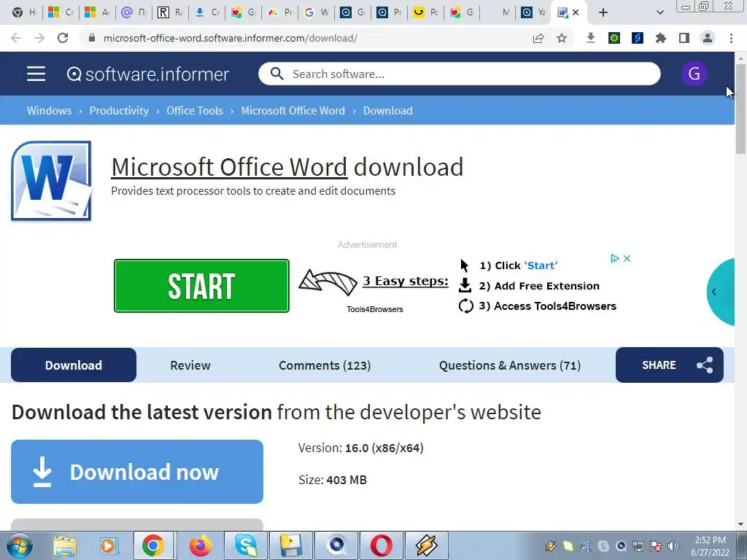
Task: Click the share page icon in address bar
Action: tap(538, 38)
